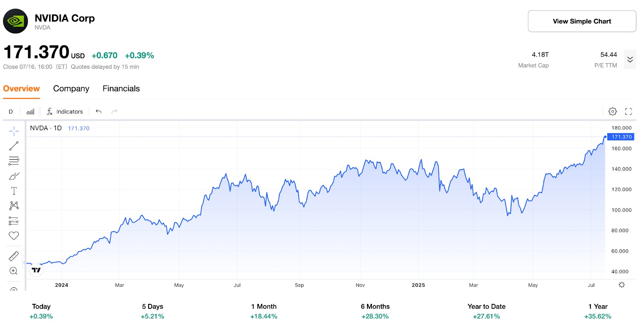Screen dimensions: 644x328
Task: Open chart settings gear icon
Action: point(613,112)
